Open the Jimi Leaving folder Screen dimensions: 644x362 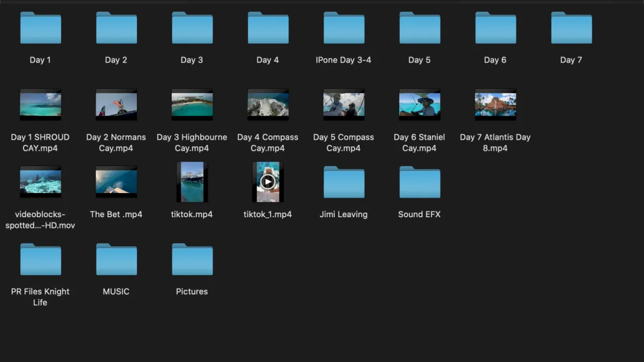[343, 182]
